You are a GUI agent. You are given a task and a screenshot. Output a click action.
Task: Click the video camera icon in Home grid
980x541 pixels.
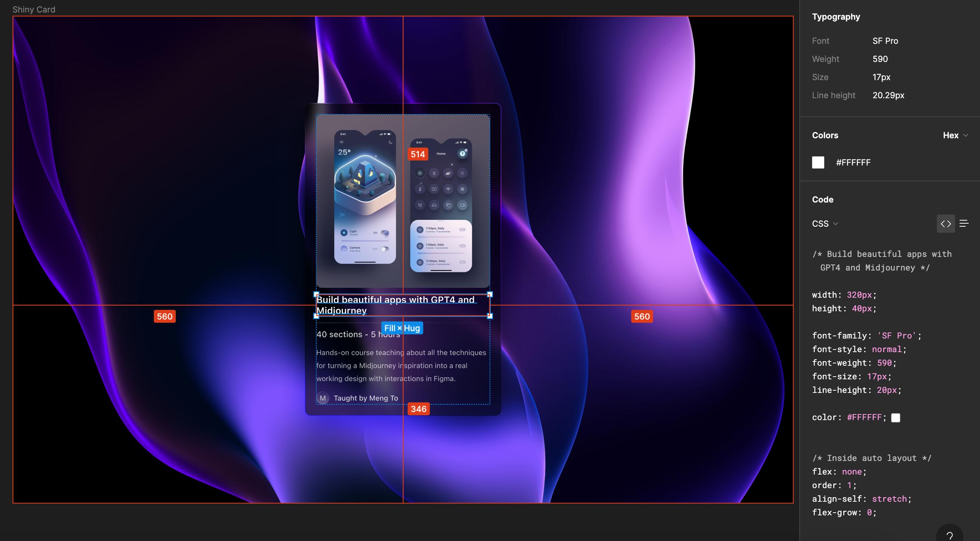(462, 205)
